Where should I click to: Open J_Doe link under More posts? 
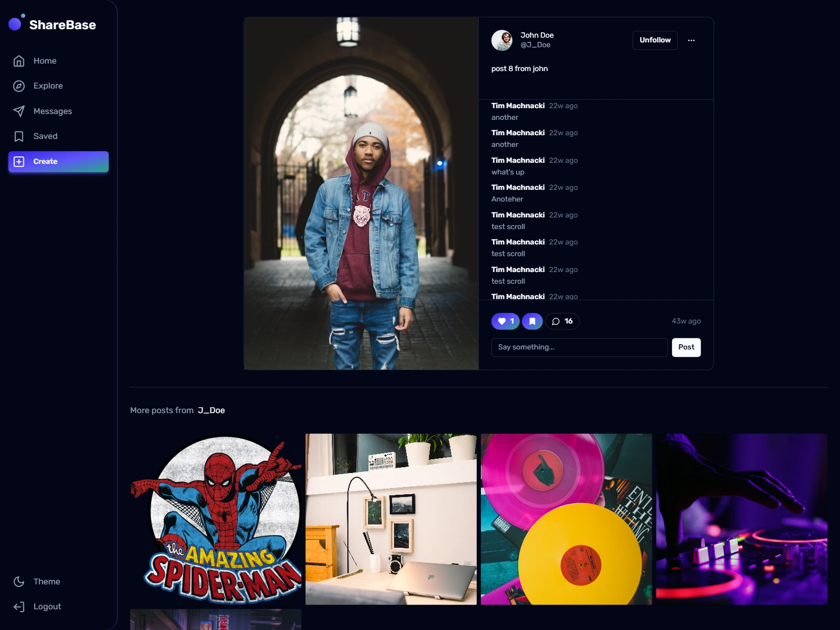(x=211, y=410)
